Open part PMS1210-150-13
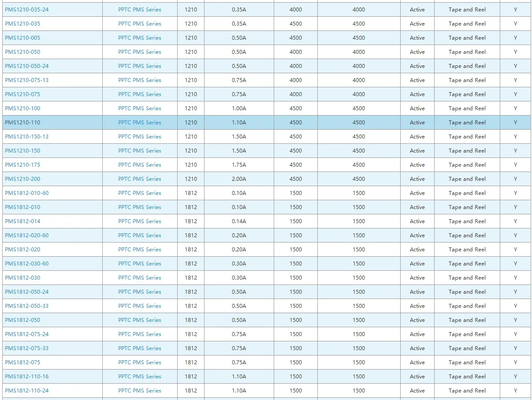The height and width of the screenshot is (400, 532). (27, 137)
